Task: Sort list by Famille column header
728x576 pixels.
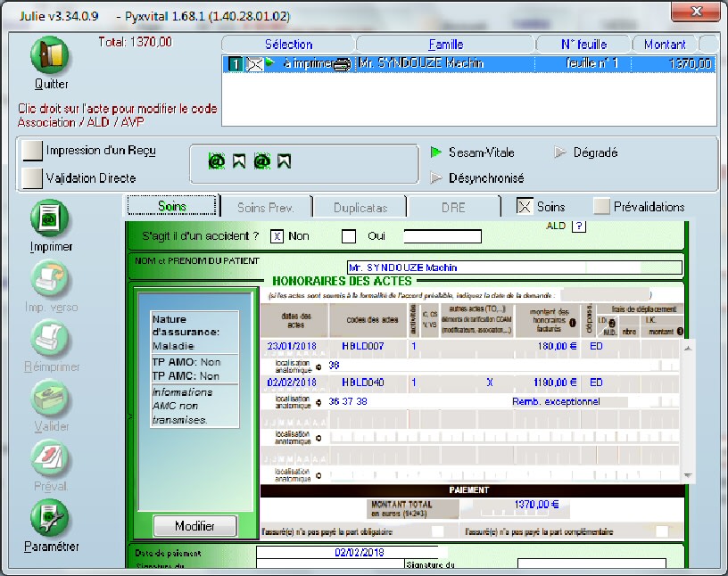Action: (445, 44)
